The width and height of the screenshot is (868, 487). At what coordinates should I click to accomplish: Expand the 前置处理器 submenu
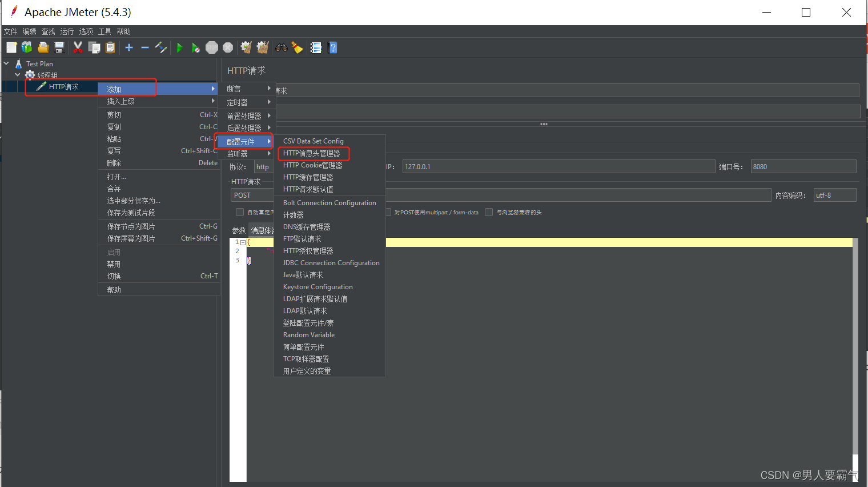247,115
